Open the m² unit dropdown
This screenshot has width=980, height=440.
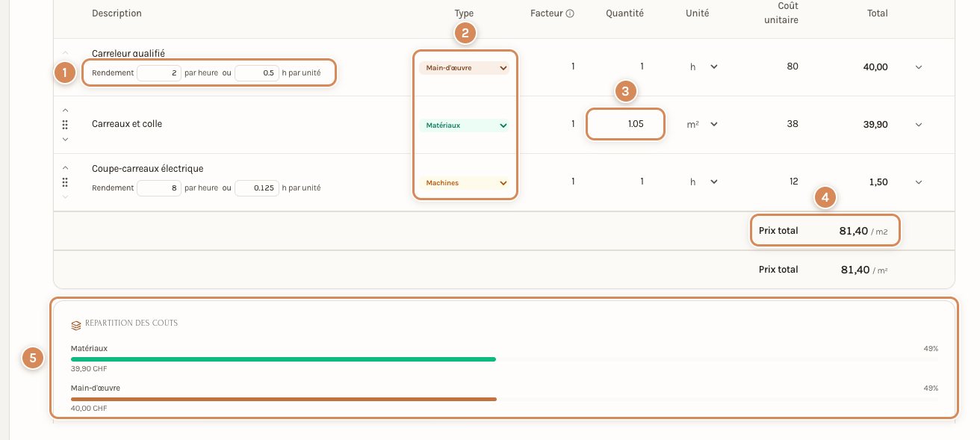pos(703,124)
